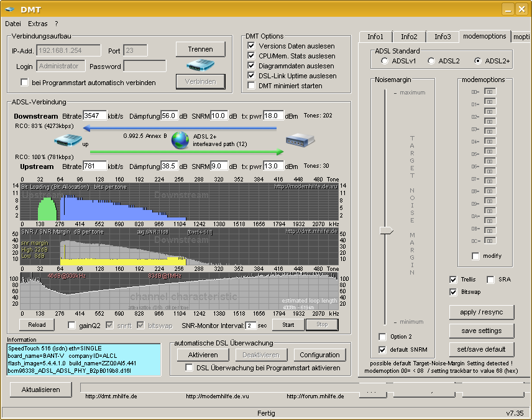Screen dimensions: 532x420
Task: Click the Deaktivieren button
Action: (x=261, y=355)
